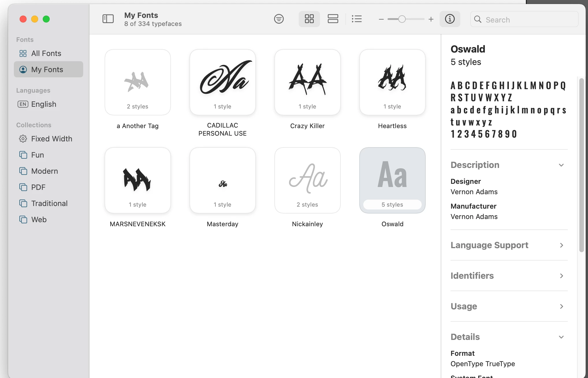
Task: Expand the Language Support section
Action: (561, 245)
